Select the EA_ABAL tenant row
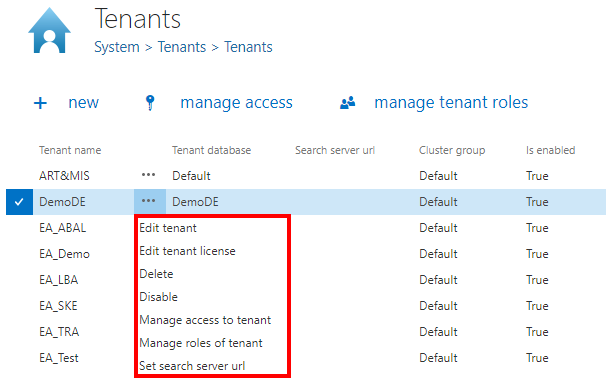The image size is (612, 384). click(62, 228)
